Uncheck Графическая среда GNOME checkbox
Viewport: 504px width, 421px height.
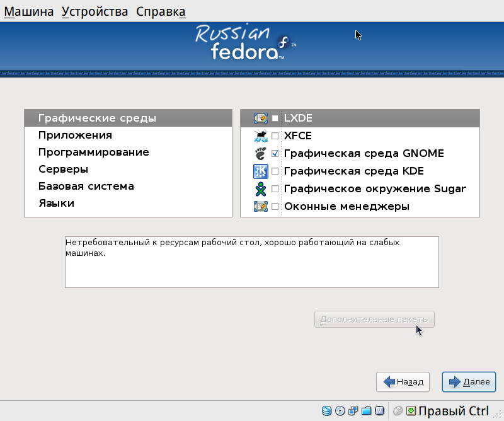[275, 153]
